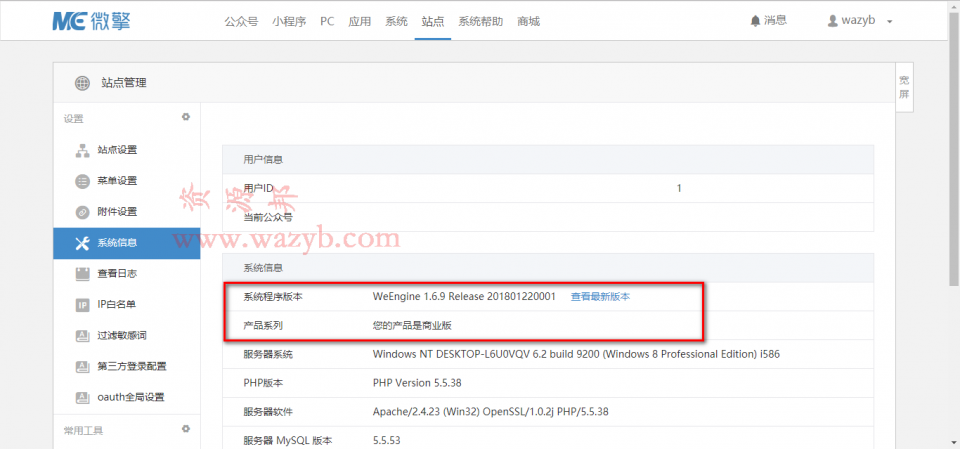This screenshot has width=960, height=449.
Task: Click the 查看最新版本 link
Action: (601, 296)
